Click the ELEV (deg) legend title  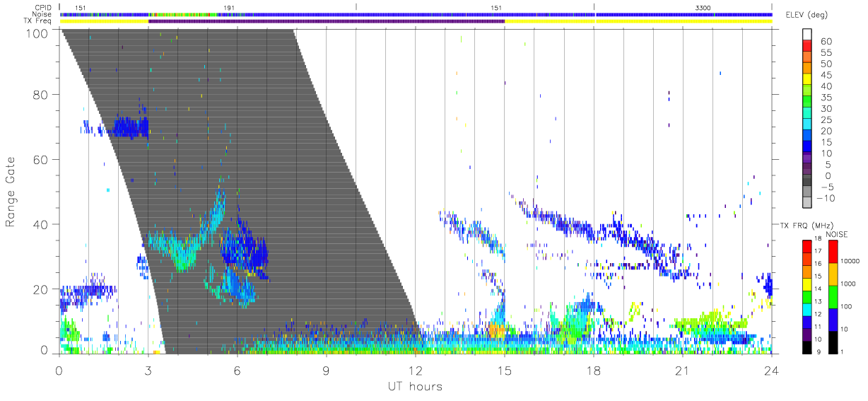807,16
